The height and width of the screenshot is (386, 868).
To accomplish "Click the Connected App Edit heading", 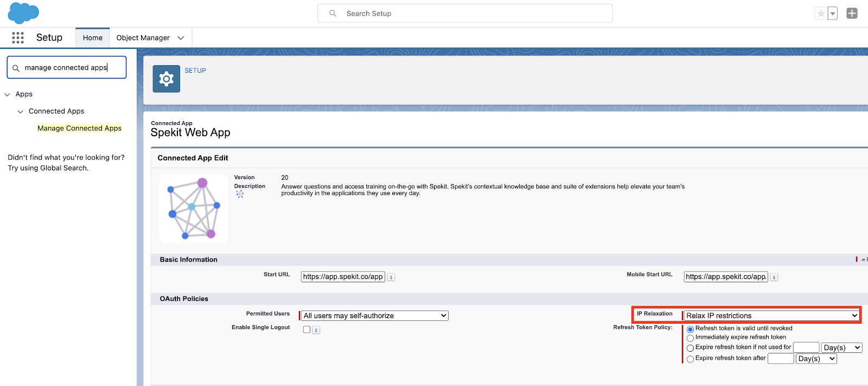I will point(193,158).
